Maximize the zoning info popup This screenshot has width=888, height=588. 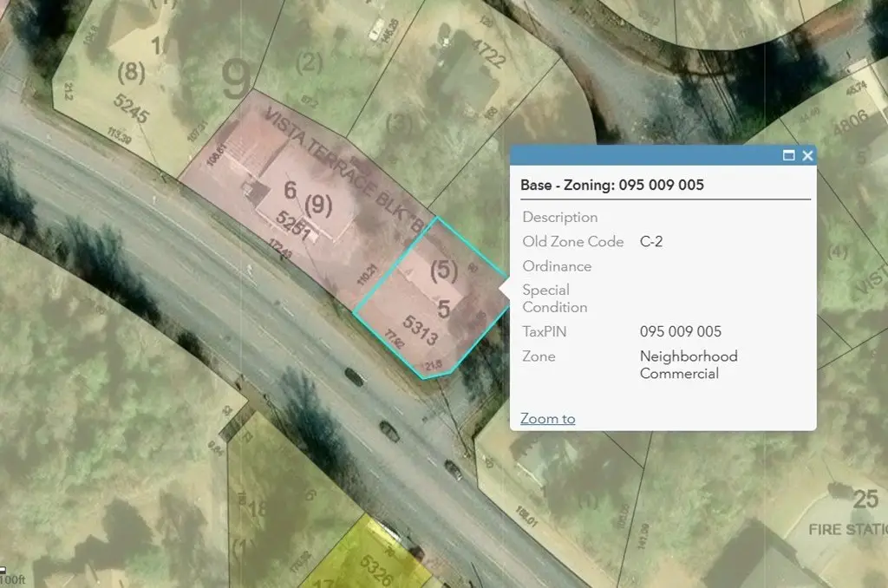point(788,156)
